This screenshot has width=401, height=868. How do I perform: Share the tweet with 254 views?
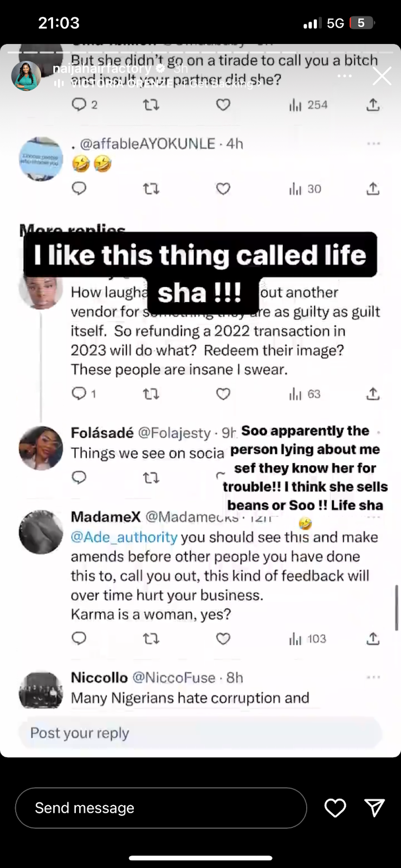point(373,105)
